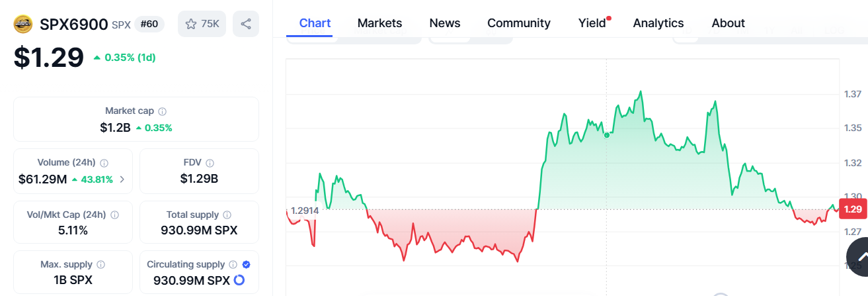This screenshot has height=296, width=868.
Task: Click the Total supply info icon
Action: [x=227, y=215]
